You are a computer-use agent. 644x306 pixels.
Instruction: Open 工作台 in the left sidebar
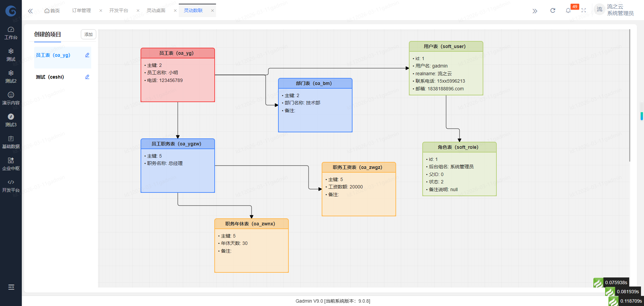11,33
